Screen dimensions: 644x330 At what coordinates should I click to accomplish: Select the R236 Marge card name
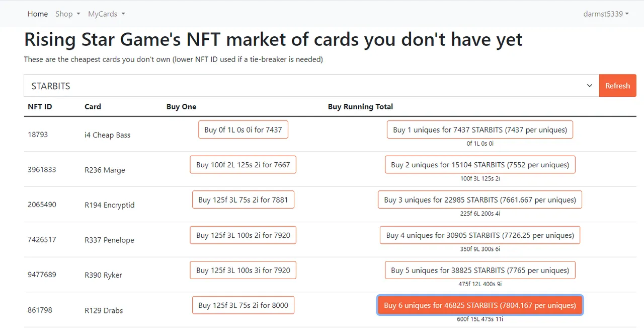(105, 170)
